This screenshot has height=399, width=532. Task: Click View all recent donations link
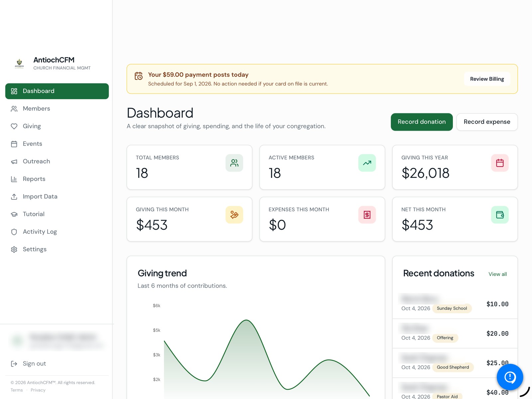click(x=498, y=274)
